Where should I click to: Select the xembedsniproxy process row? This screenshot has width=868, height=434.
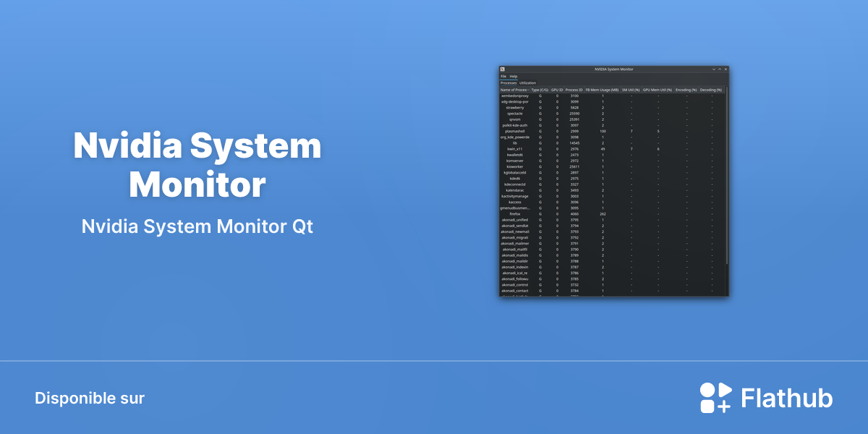612,95
